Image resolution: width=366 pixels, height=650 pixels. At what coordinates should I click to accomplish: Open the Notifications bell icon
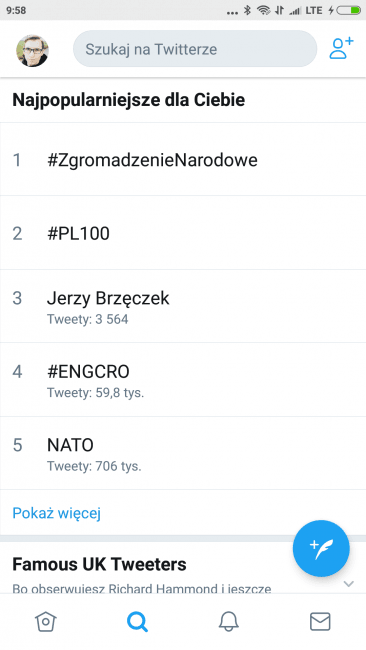point(229,621)
